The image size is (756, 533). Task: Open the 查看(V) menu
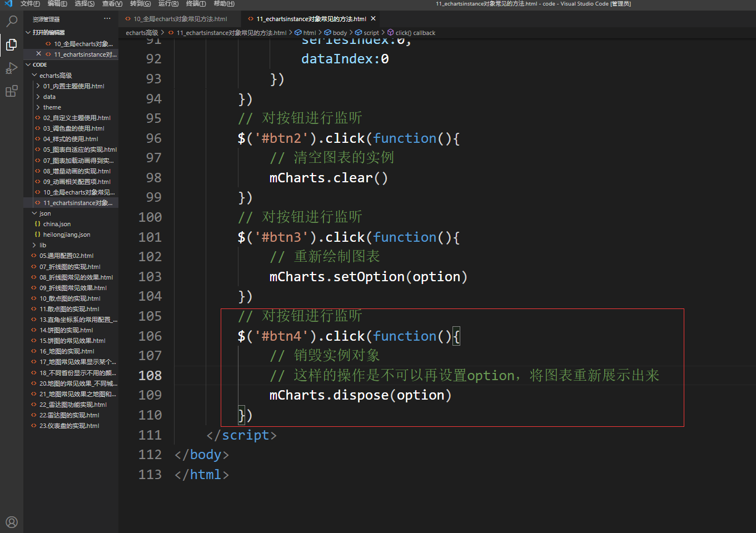[112, 3]
